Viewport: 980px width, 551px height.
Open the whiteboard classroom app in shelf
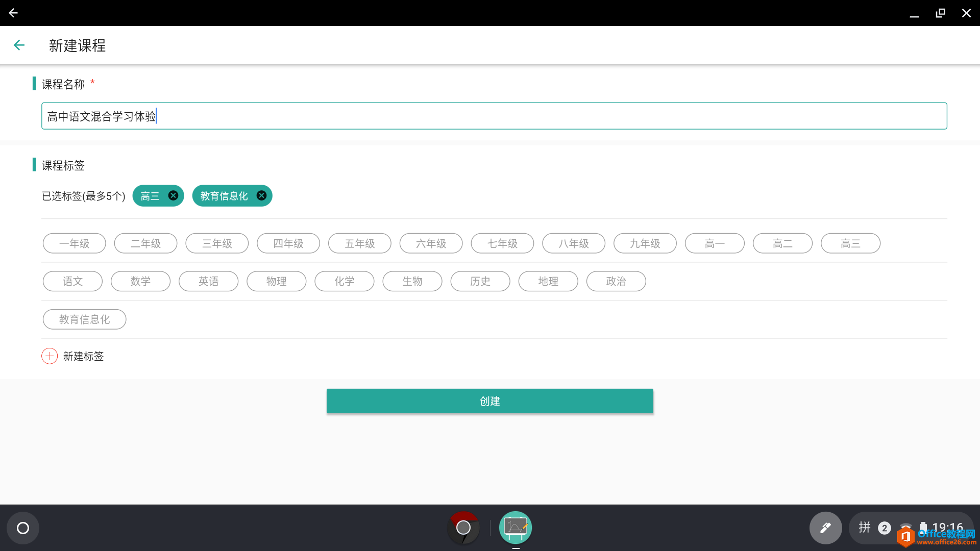(x=516, y=528)
